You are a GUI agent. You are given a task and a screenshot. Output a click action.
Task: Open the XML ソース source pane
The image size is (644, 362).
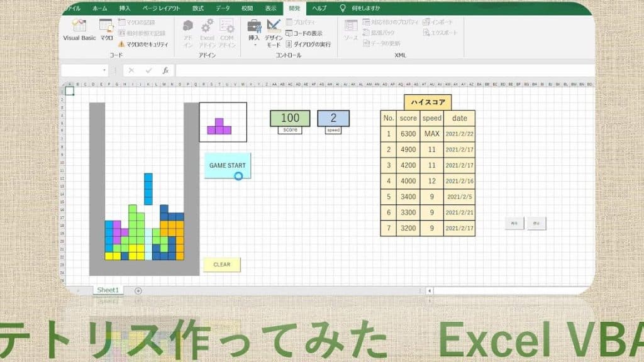pyautogui.click(x=351, y=30)
